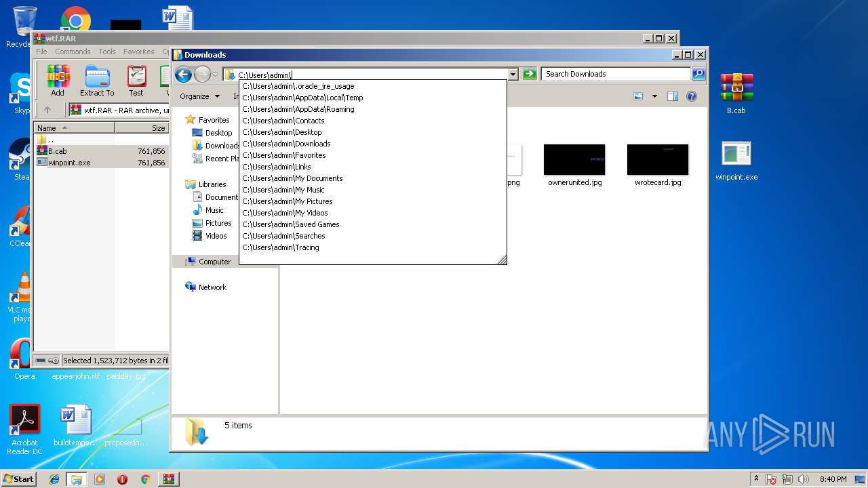This screenshot has width=868, height=488.
Task: Click winpoint.exe icon on the desktop
Action: pos(736,161)
